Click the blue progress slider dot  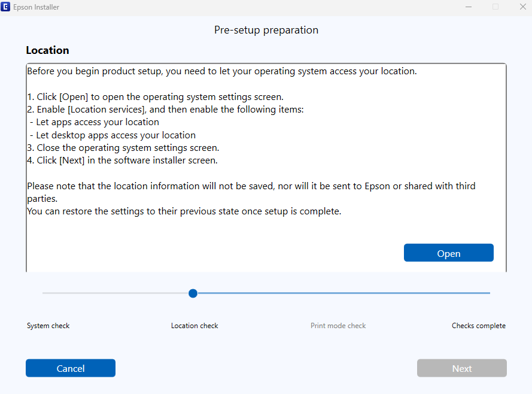pos(193,293)
